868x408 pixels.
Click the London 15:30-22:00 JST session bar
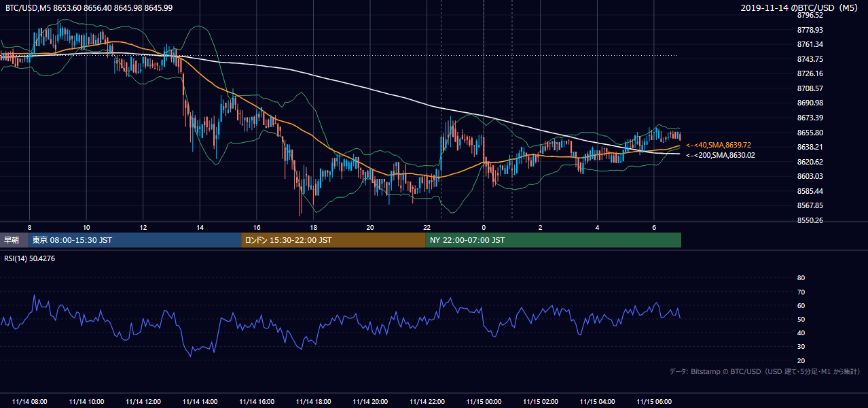(333, 240)
